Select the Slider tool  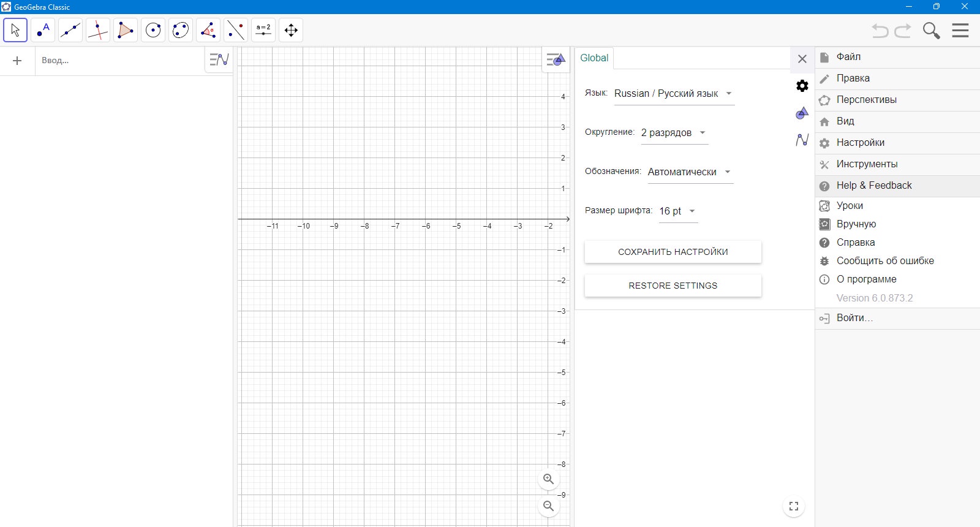(263, 30)
